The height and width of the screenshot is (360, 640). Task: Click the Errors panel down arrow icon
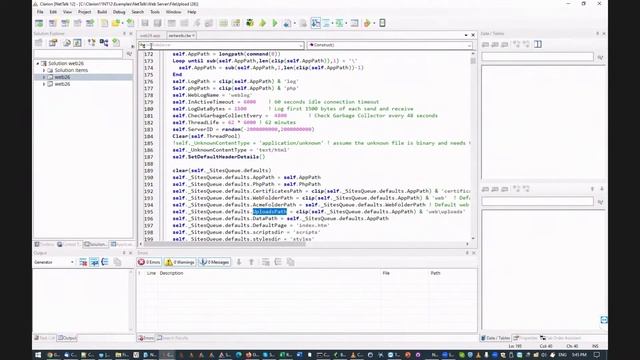point(239,262)
